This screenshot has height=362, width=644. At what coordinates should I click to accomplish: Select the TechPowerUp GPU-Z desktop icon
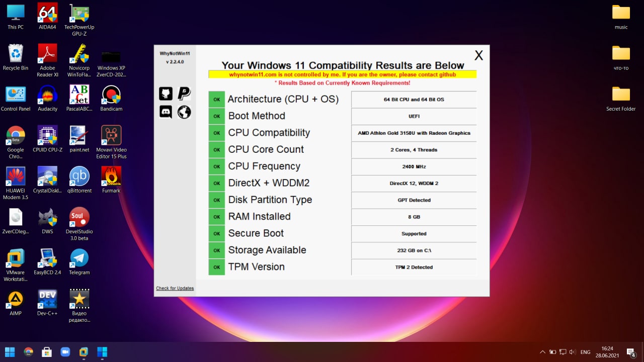79,20
